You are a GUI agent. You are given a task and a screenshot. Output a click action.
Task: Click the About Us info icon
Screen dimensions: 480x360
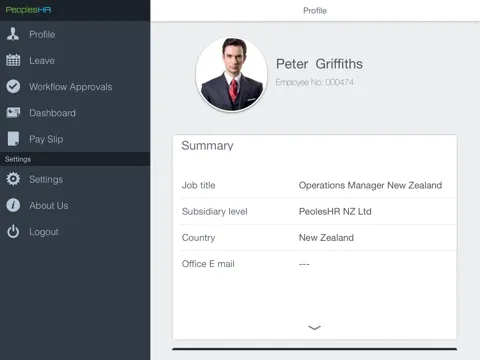pos(13,205)
